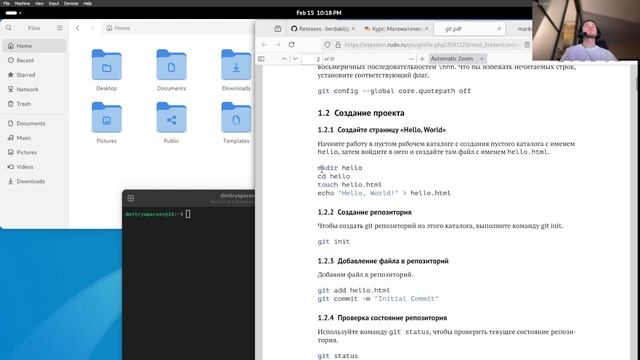The width and height of the screenshot is (640, 360).
Task: Close the Курс: Математичес browser tab
Action: tap(427, 29)
